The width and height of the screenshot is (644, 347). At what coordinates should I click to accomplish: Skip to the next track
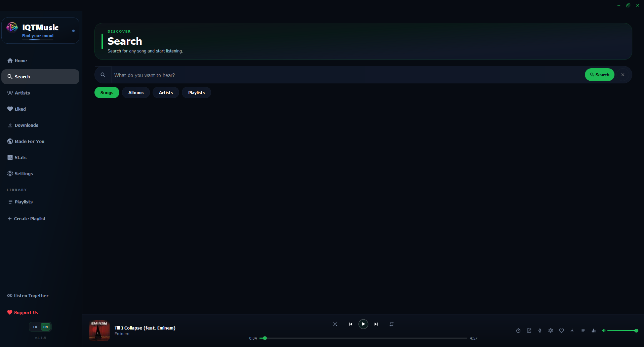(x=376, y=324)
